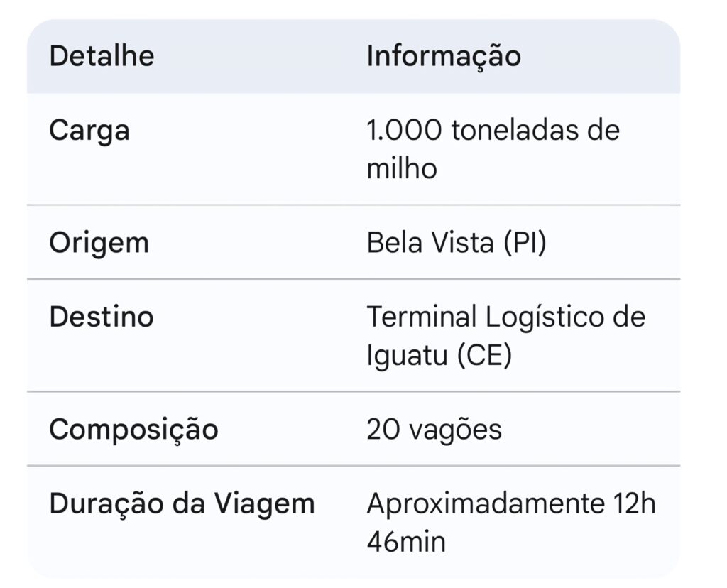Select the Carga row label

tap(89, 131)
